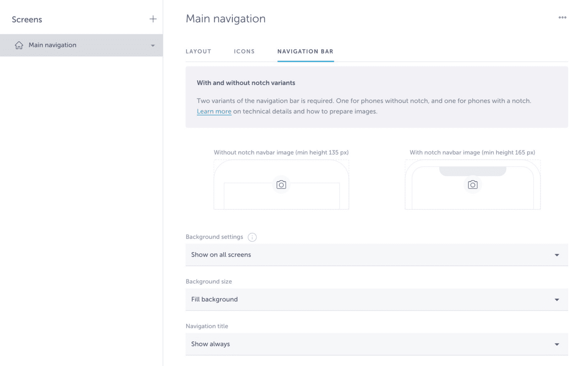This screenshot has height=366, width=588.
Task: Switch to the Icons tab
Action: (x=244, y=51)
